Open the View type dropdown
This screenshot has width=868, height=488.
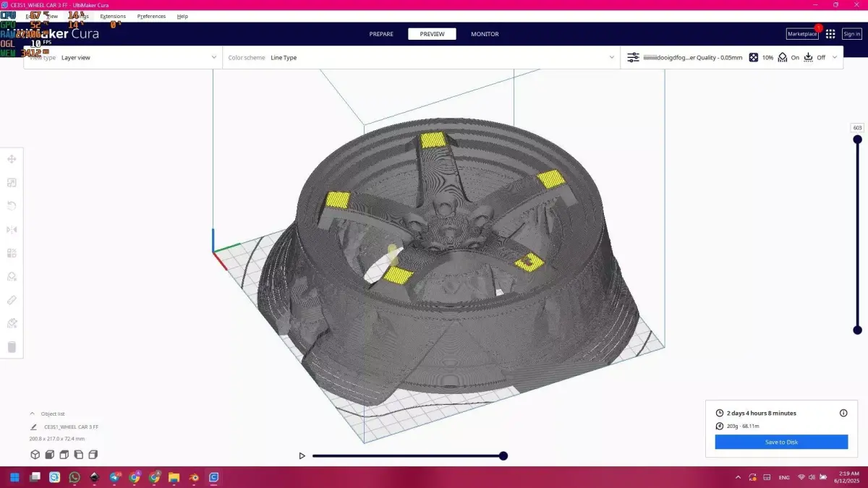[x=123, y=57]
